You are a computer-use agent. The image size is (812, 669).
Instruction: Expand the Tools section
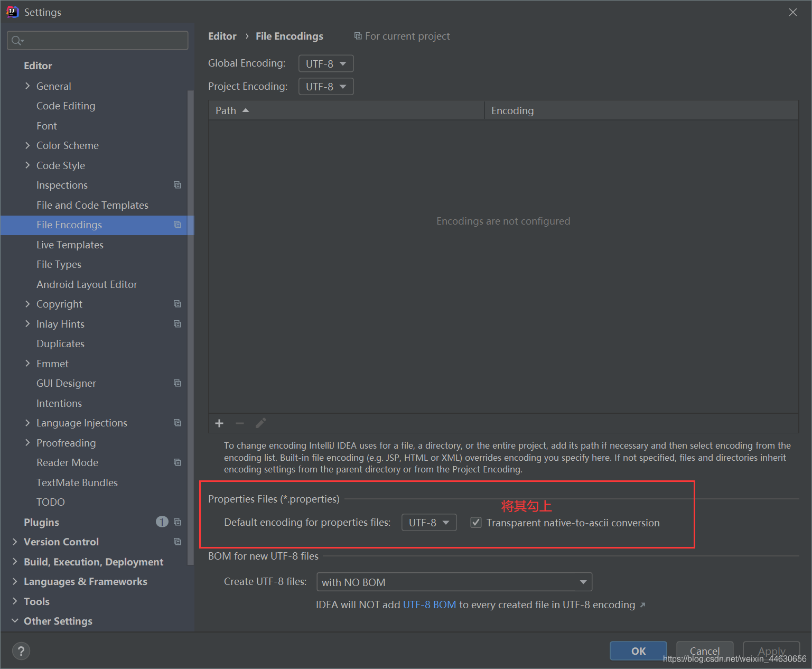[x=15, y=601]
